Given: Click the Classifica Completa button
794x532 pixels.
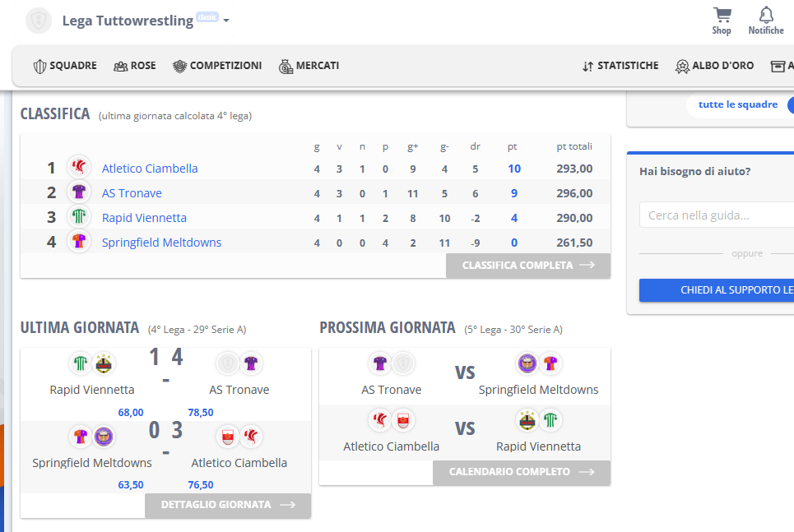Looking at the screenshot, I should [528, 266].
